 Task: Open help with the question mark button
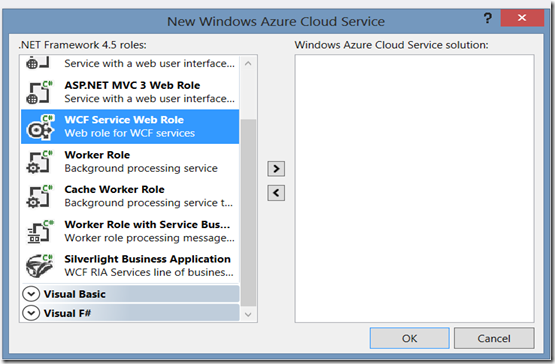tap(488, 18)
